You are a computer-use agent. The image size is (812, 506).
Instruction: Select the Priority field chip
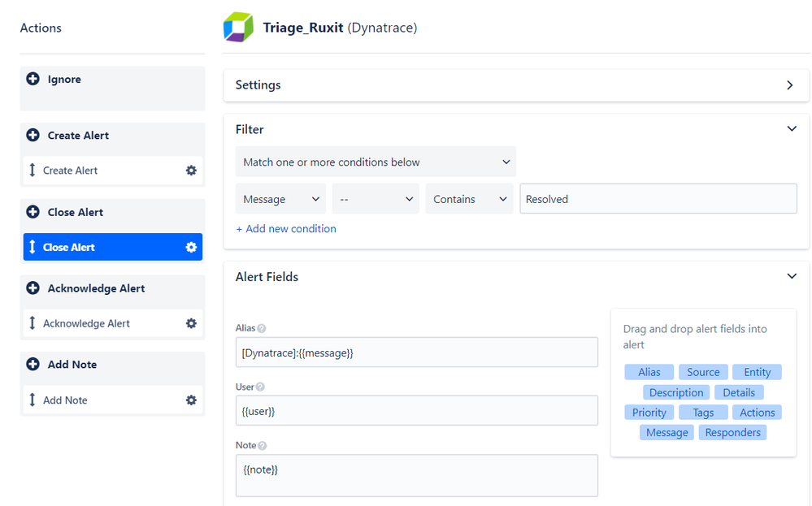[649, 413]
